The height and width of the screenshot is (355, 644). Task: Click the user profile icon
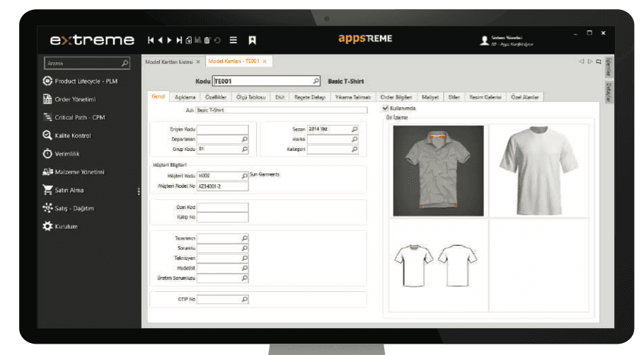click(x=485, y=40)
